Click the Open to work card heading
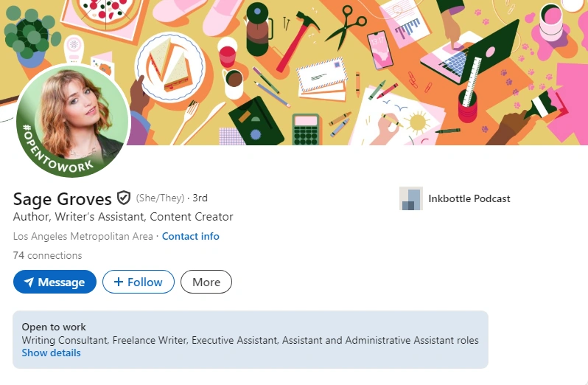588x385 pixels. (54, 327)
